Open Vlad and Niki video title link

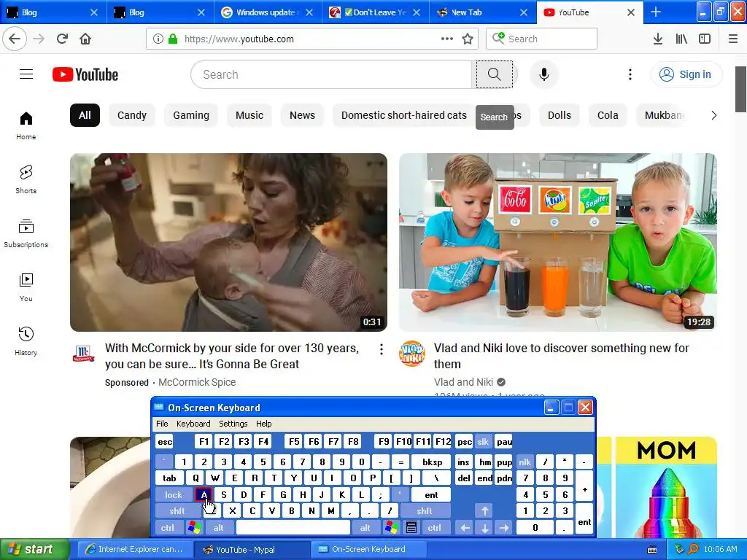561,356
